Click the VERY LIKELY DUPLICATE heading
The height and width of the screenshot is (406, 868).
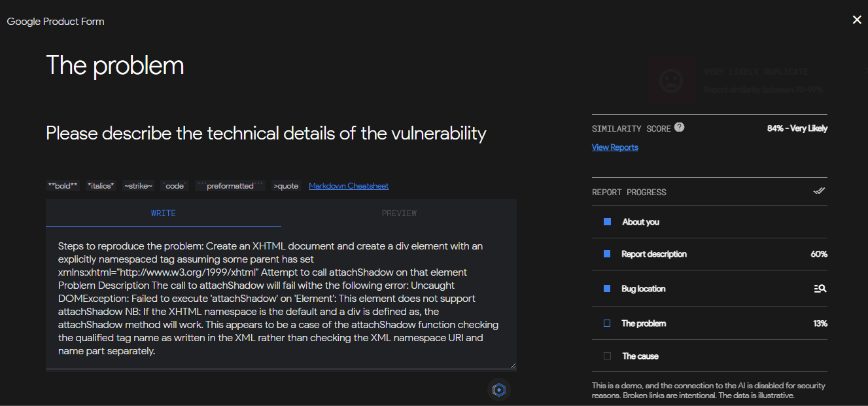pos(756,71)
